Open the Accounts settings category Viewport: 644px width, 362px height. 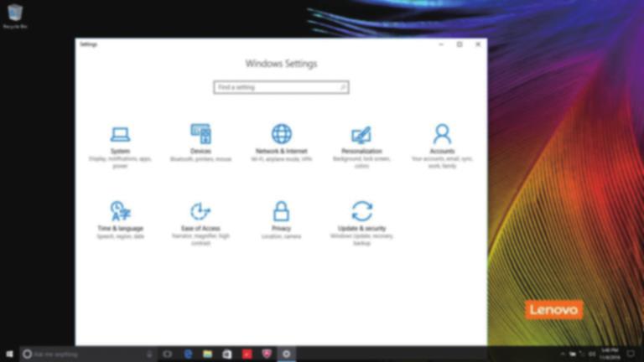442,146
